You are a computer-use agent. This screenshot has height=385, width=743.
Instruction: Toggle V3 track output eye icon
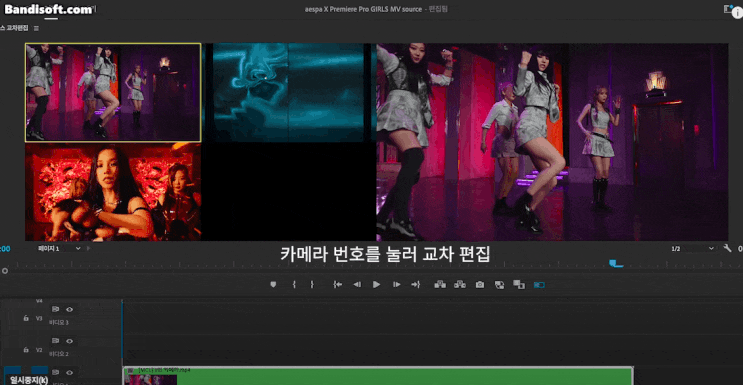(70, 310)
